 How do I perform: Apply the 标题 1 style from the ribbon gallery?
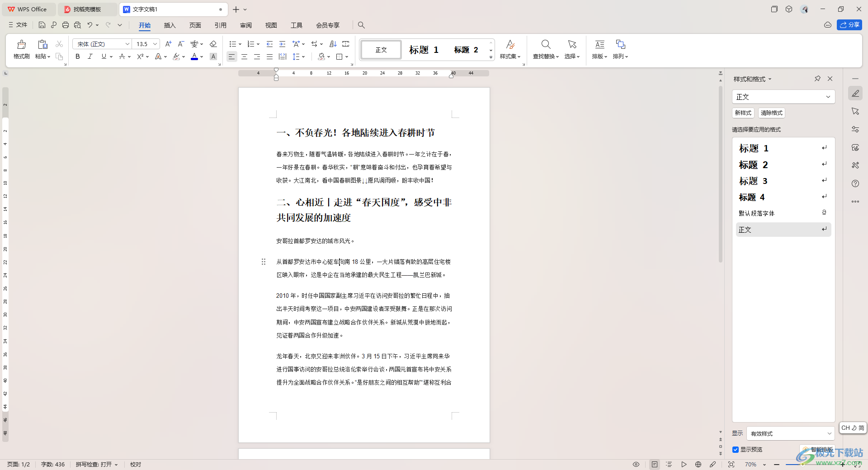pos(424,50)
